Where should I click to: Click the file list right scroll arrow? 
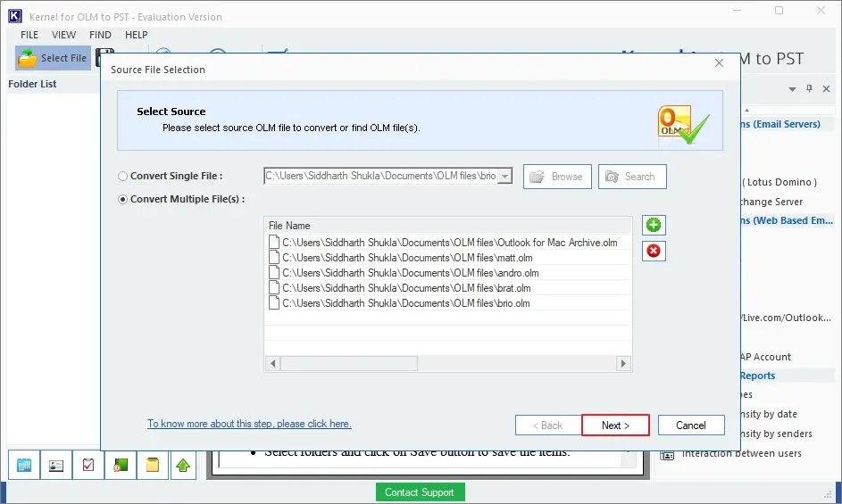[x=623, y=363]
